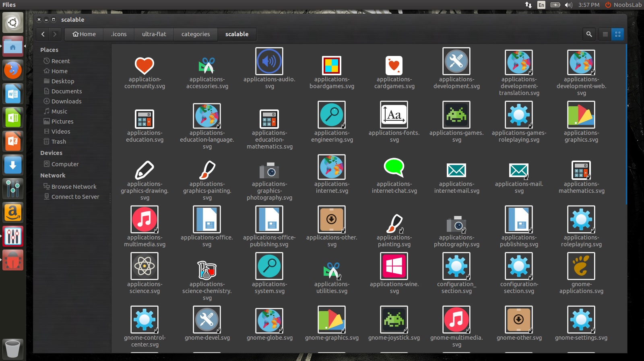Open Ubuntu dash from the launcher
The image size is (644, 361).
pyautogui.click(x=13, y=23)
